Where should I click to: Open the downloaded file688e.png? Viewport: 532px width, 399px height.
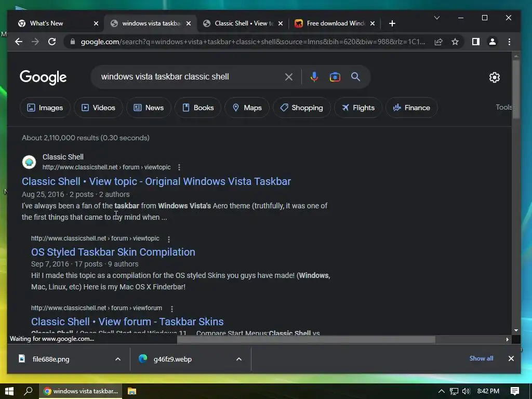tap(51, 359)
